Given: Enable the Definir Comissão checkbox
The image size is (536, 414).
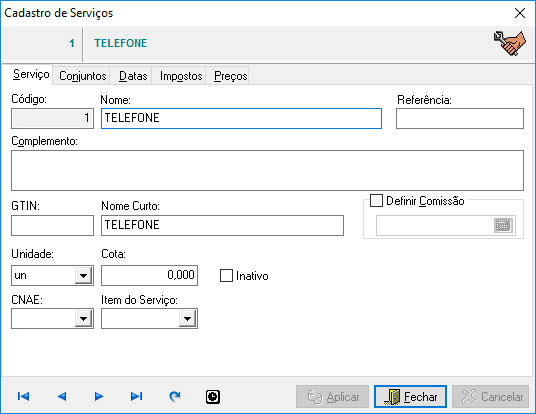Looking at the screenshot, I should click(x=376, y=201).
